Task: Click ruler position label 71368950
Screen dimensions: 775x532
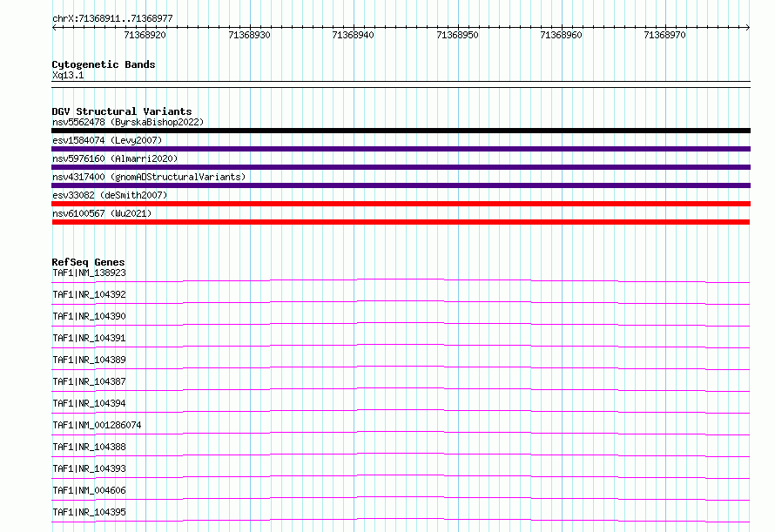Action: tap(457, 35)
